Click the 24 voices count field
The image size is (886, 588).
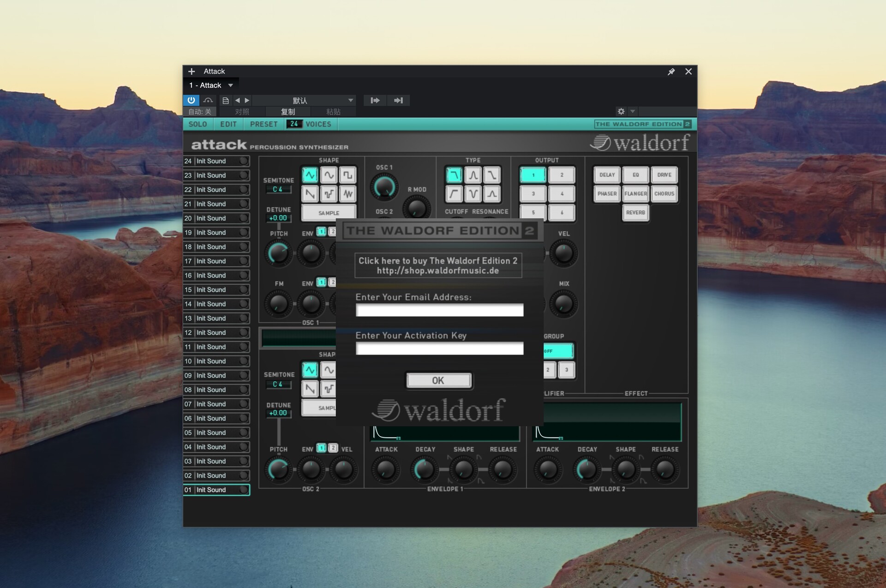[x=294, y=124]
